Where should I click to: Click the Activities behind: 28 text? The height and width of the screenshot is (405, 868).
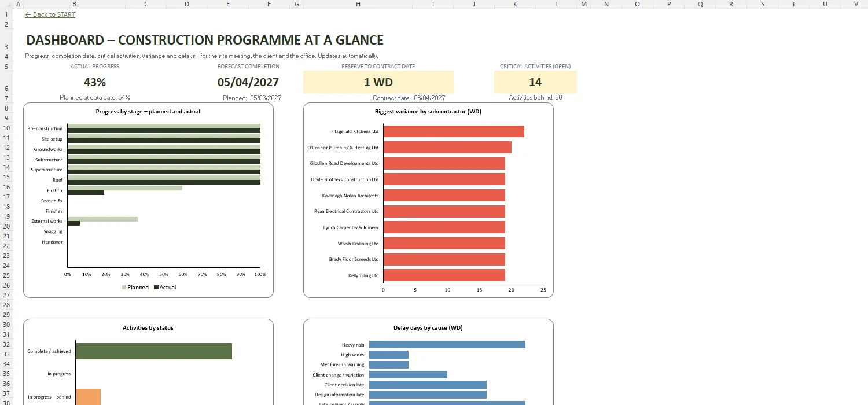(535, 97)
